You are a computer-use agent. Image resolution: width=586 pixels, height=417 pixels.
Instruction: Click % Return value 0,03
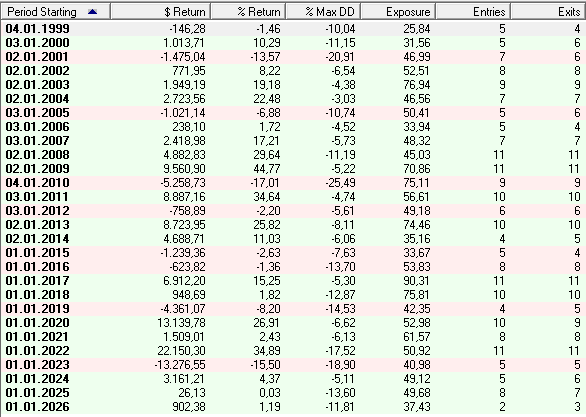pos(269,393)
